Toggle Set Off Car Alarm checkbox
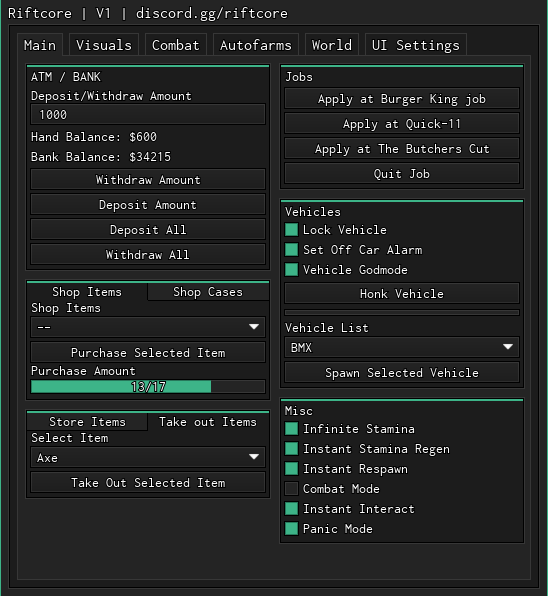 (x=291, y=250)
